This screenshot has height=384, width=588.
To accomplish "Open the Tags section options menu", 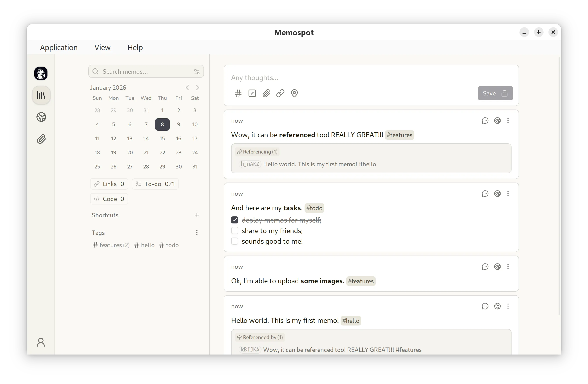I will [197, 233].
